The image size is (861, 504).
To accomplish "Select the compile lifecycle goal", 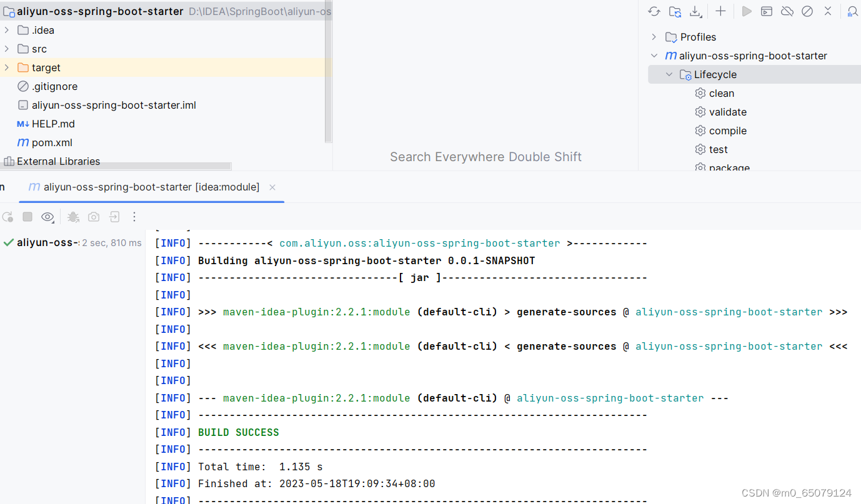I will coord(728,131).
